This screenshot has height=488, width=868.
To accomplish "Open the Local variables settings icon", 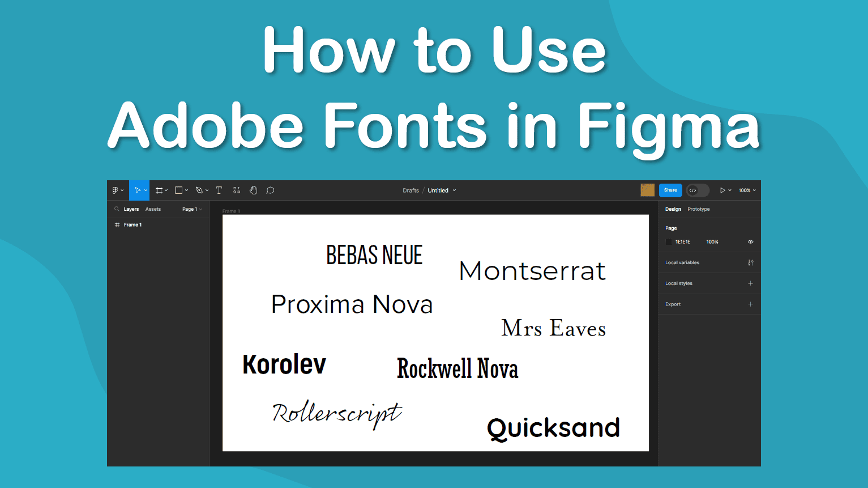I will pyautogui.click(x=751, y=262).
